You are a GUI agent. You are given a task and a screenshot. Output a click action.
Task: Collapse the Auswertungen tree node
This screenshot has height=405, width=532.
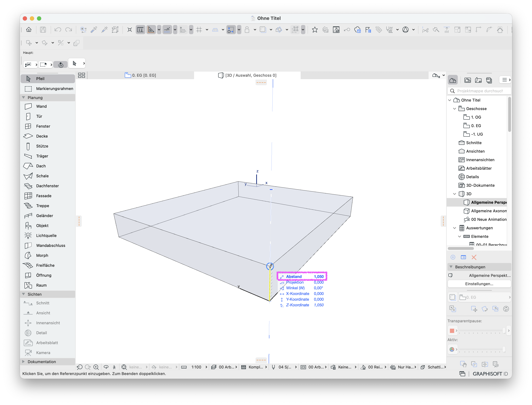pyautogui.click(x=455, y=228)
